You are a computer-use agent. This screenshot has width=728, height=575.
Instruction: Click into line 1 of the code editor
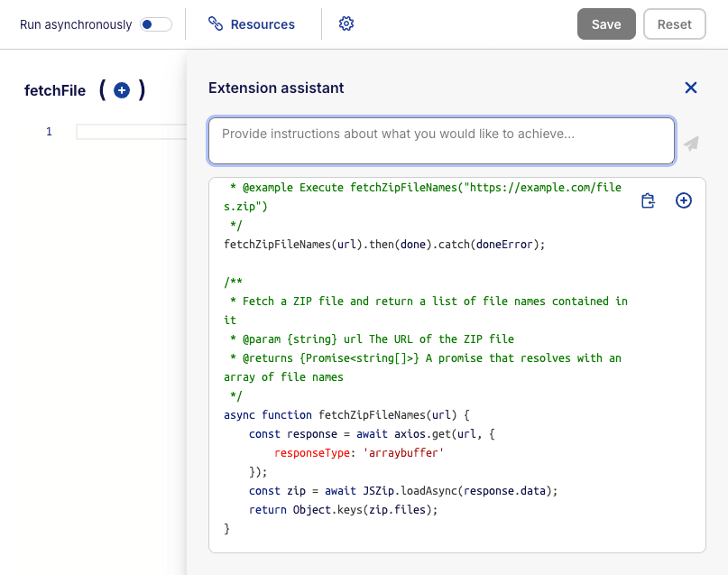point(131,132)
